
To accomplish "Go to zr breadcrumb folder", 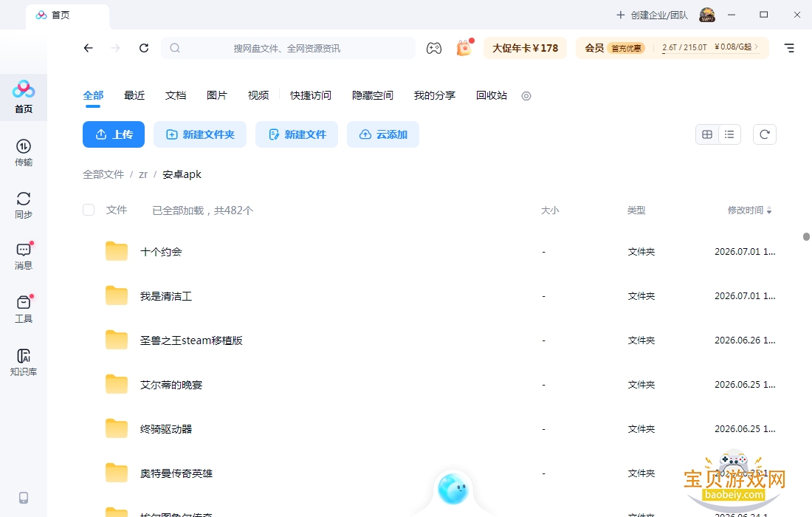I will (x=143, y=174).
